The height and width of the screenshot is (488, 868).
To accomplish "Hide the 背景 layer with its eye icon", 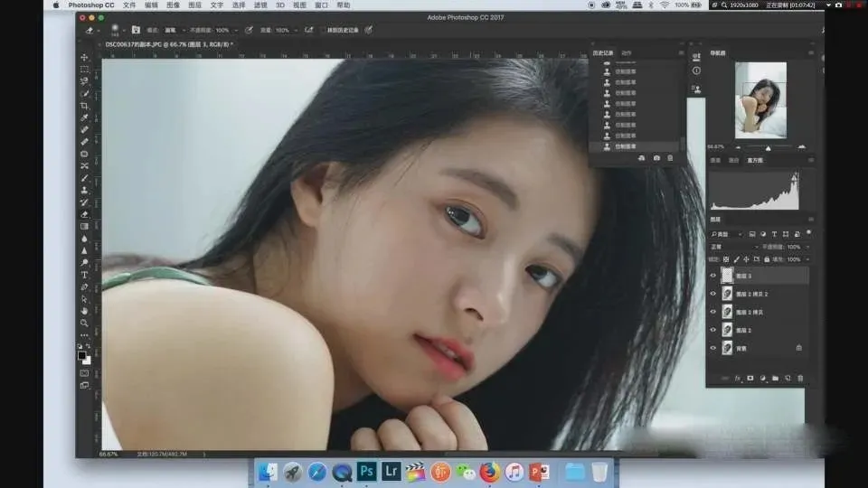I will tap(713, 348).
